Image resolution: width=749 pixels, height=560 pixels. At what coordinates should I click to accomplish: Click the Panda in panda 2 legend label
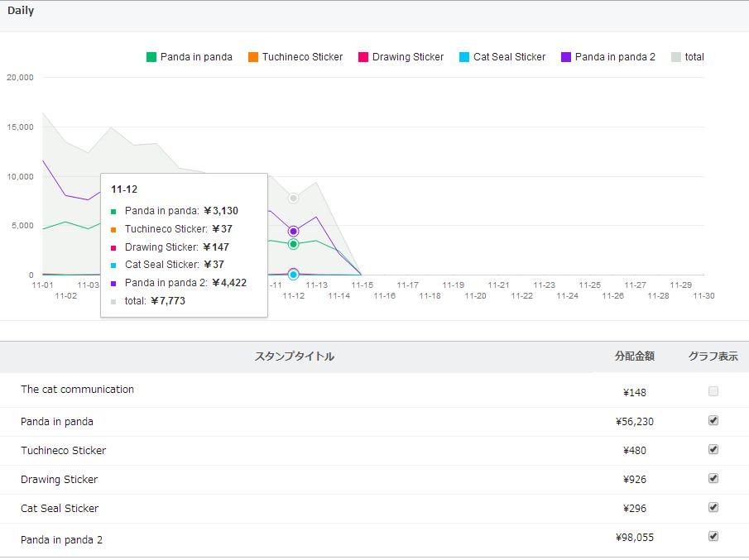(x=615, y=57)
